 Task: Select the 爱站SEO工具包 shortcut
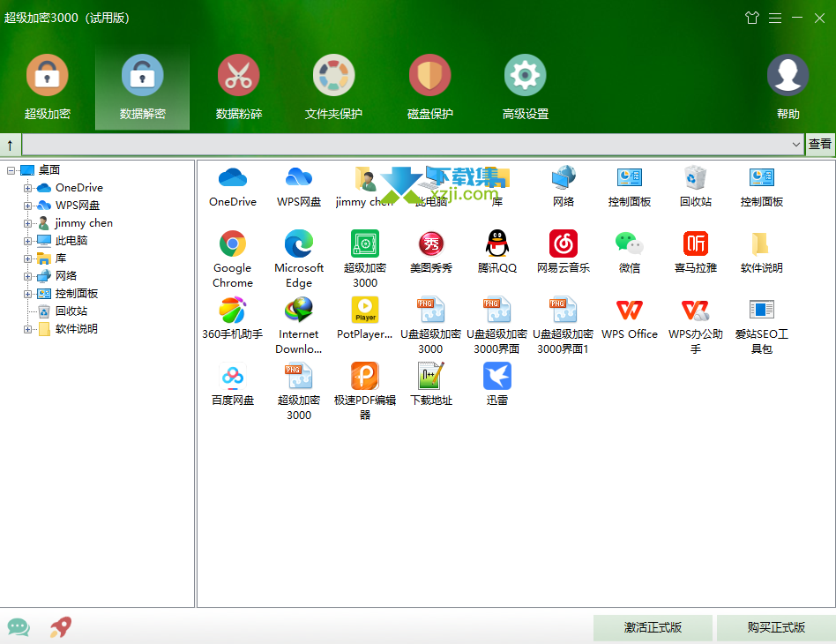[x=761, y=326]
